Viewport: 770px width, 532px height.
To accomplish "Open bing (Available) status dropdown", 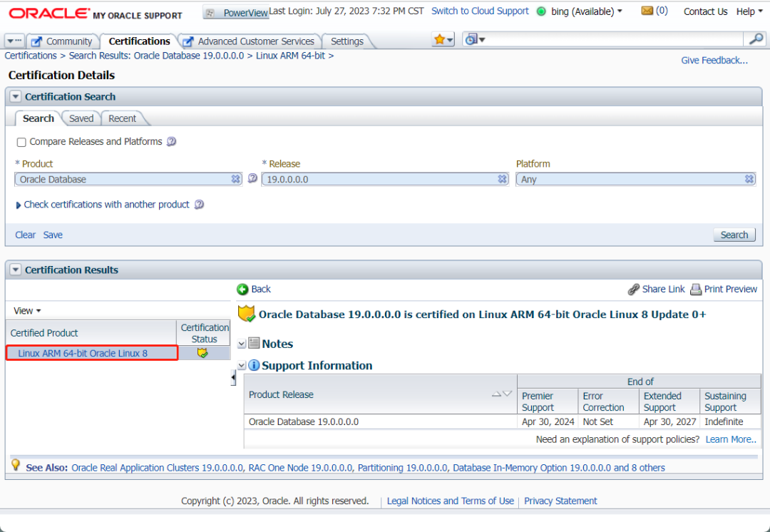I will pyautogui.click(x=586, y=11).
